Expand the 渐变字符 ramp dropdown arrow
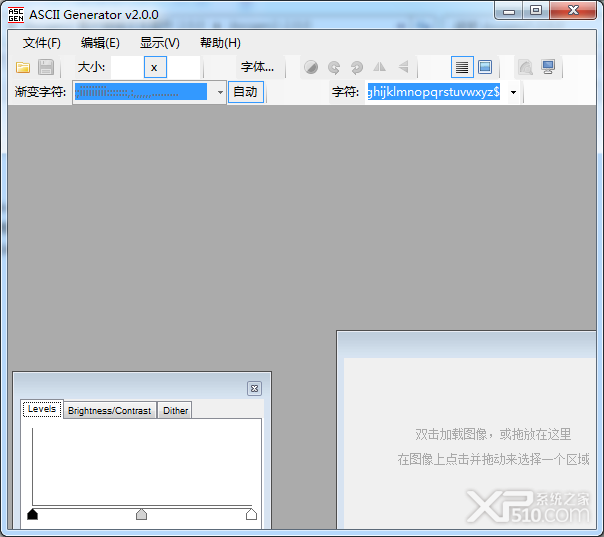Viewport: 604px width, 537px height. coord(220,92)
